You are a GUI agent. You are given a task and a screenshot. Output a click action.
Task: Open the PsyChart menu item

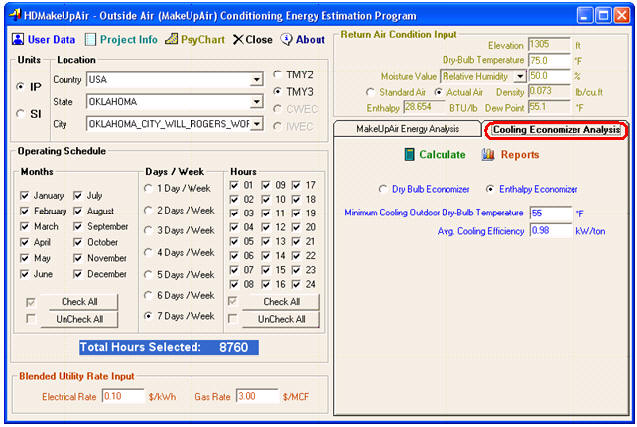203,40
